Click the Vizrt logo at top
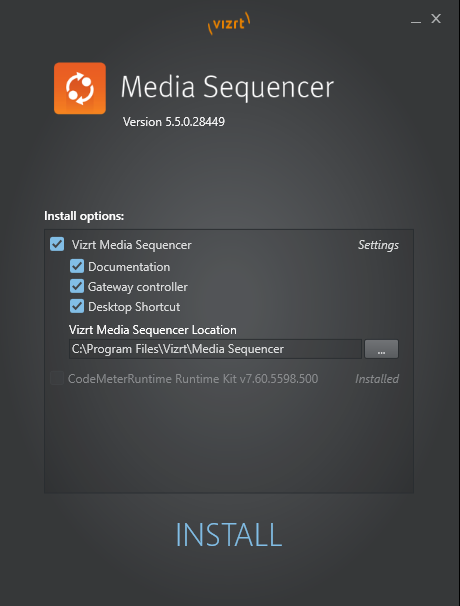The width and height of the screenshot is (460, 606). (x=229, y=23)
